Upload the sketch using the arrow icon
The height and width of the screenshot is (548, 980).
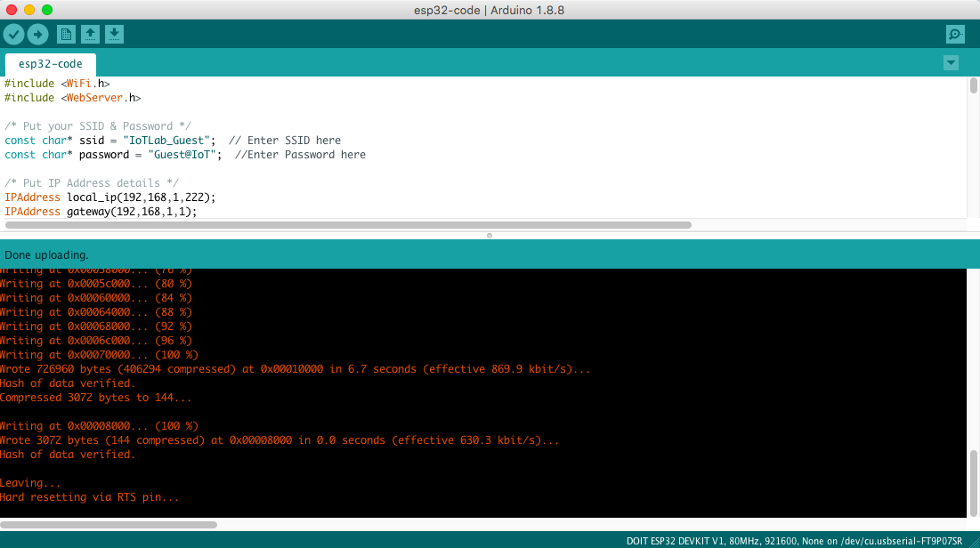pos(37,34)
